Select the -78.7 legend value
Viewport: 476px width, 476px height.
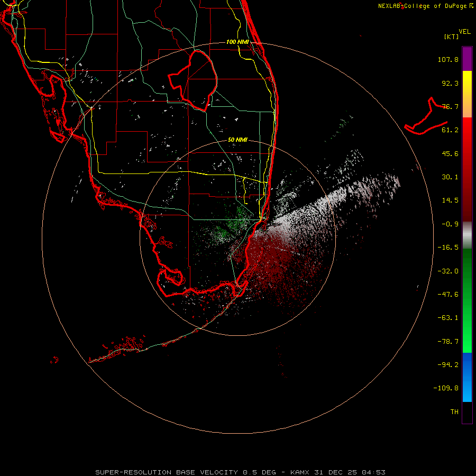pyautogui.click(x=448, y=342)
